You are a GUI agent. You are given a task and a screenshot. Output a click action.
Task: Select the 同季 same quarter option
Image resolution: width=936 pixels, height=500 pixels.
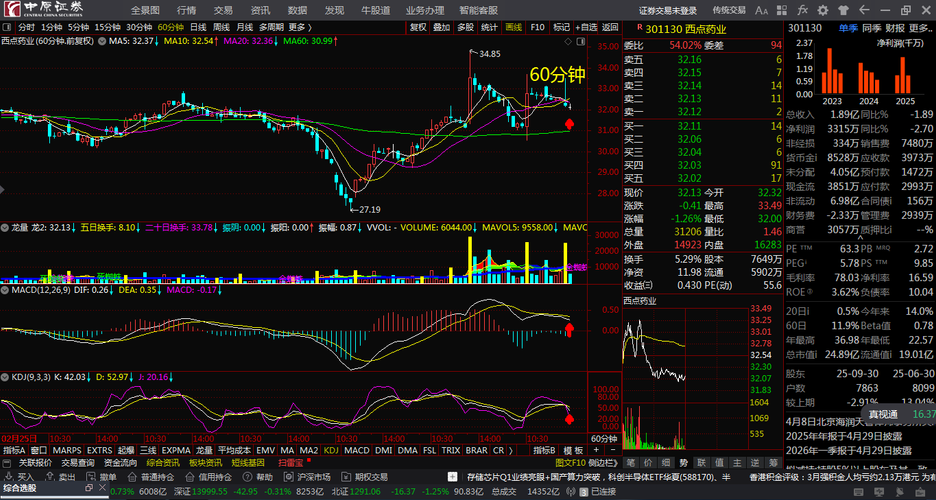tap(872, 28)
